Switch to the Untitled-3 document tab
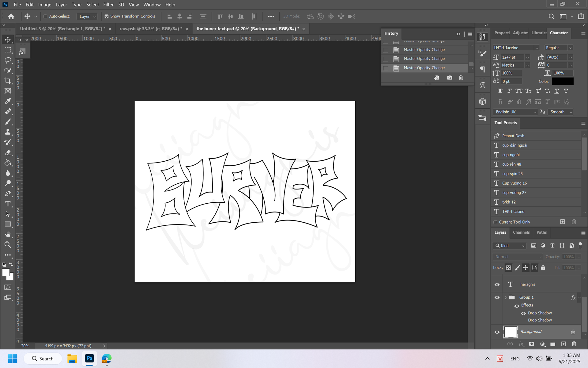This screenshot has height=368, width=588. (x=62, y=29)
